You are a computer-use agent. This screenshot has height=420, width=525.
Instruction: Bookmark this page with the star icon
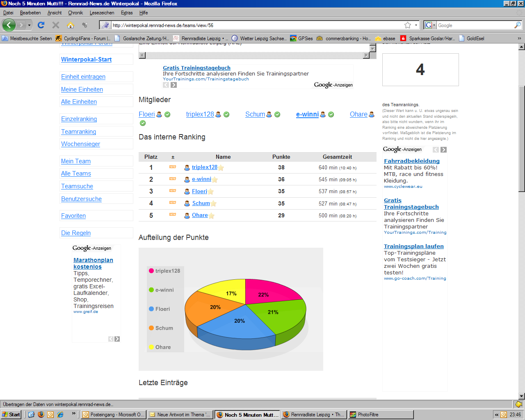pos(407,25)
